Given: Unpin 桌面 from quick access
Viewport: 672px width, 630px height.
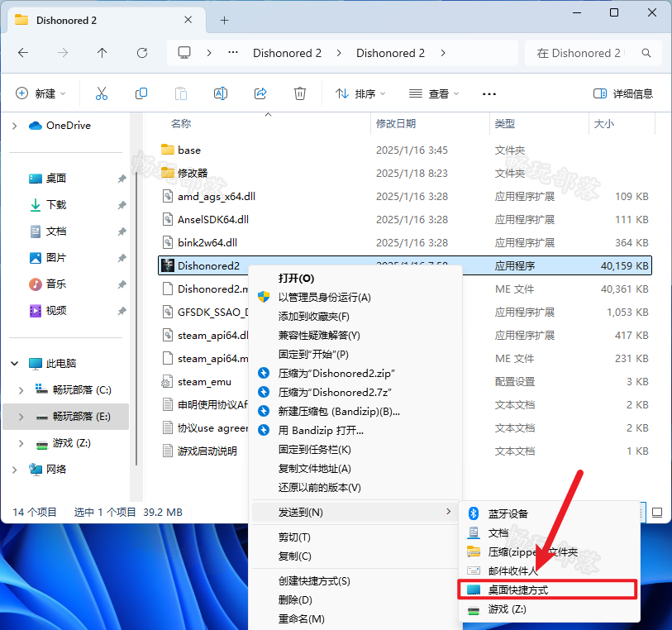Looking at the screenshot, I should tap(122, 179).
